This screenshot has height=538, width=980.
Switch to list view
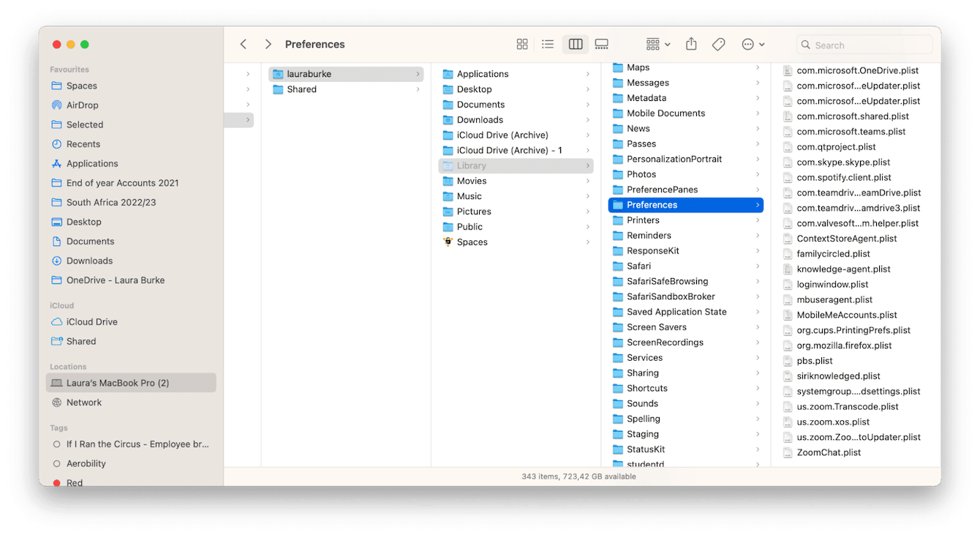(548, 44)
